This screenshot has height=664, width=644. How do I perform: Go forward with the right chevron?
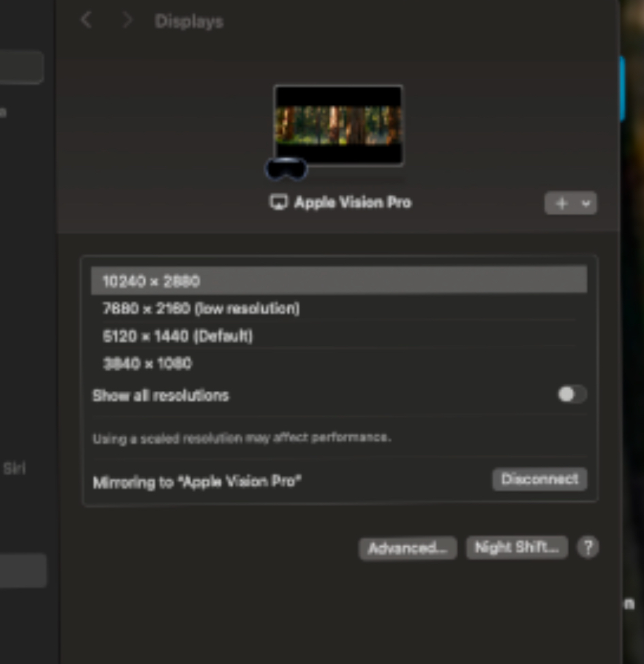127,20
